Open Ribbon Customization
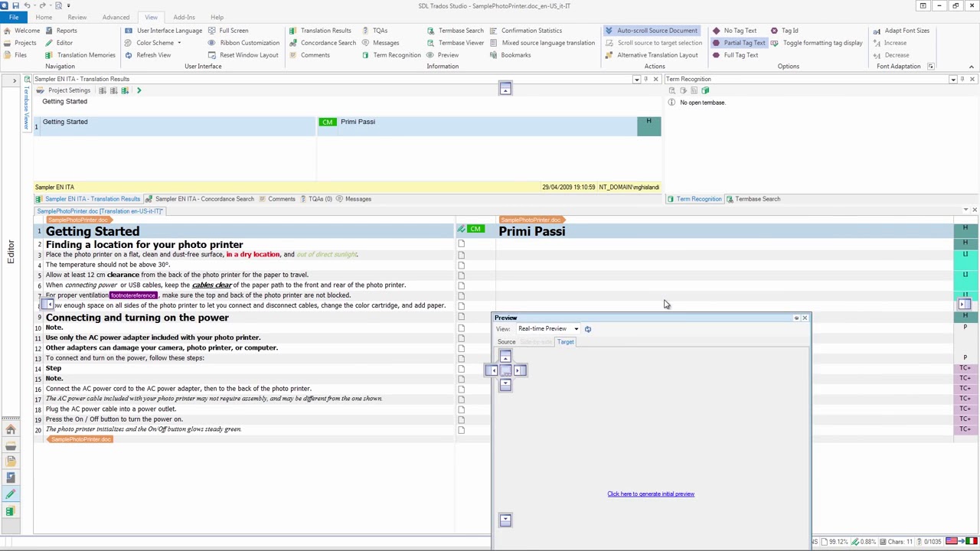 (x=243, y=43)
